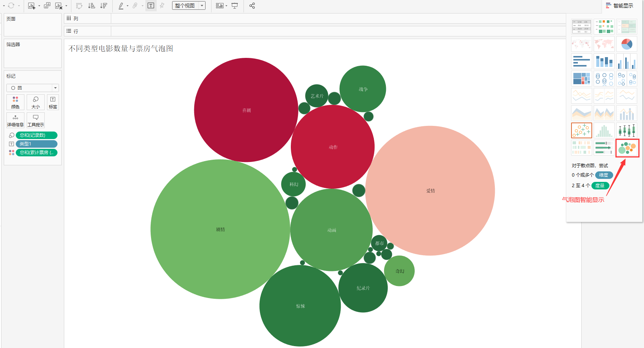The image size is (644, 348).
Task: Click color icon beside 总和(累计票房) pill
Action: pos(12,153)
